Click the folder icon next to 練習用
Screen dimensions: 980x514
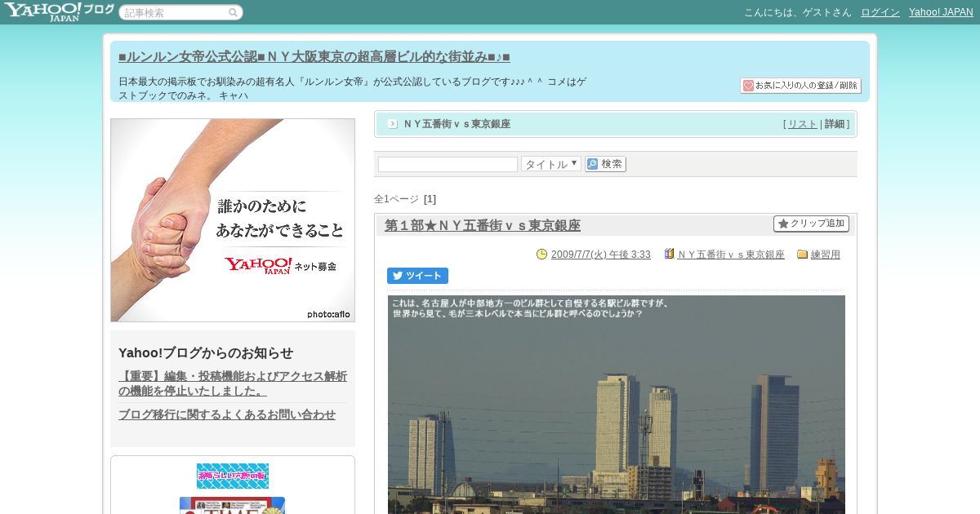[x=802, y=255]
